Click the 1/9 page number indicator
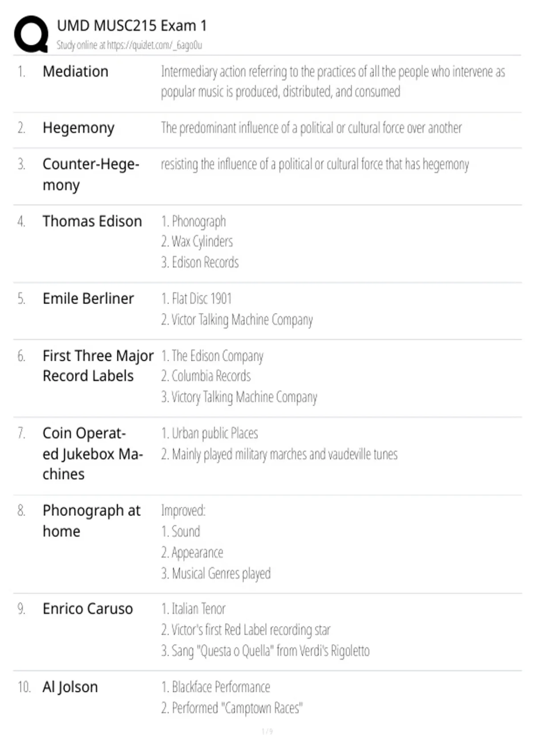534x756 pixels. point(267,732)
